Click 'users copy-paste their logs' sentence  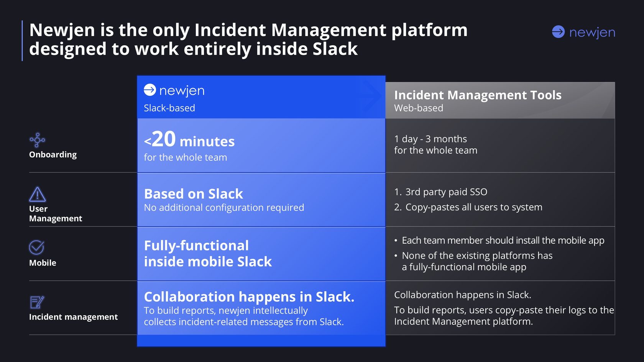[504, 316]
